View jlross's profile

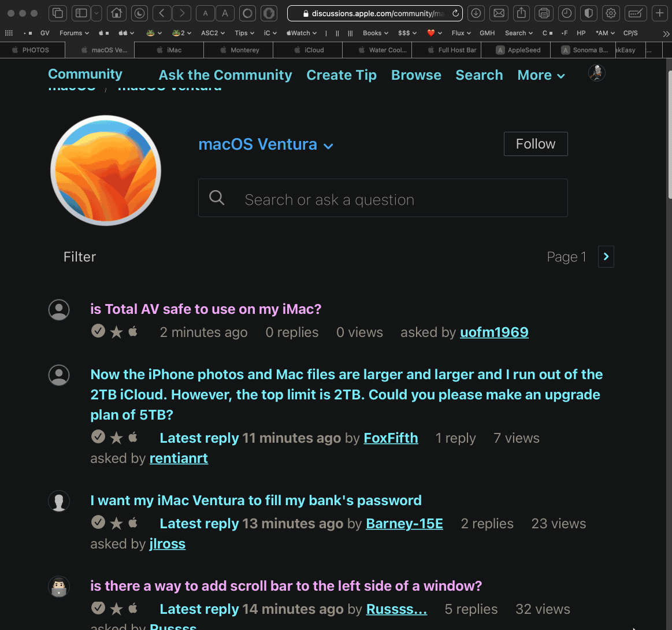click(x=167, y=544)
